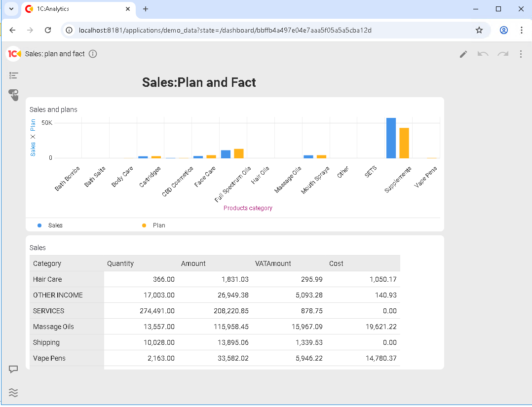Open the Chrome tab search dropdown arrow
532x407 pixels.
[x=10, y=9]
